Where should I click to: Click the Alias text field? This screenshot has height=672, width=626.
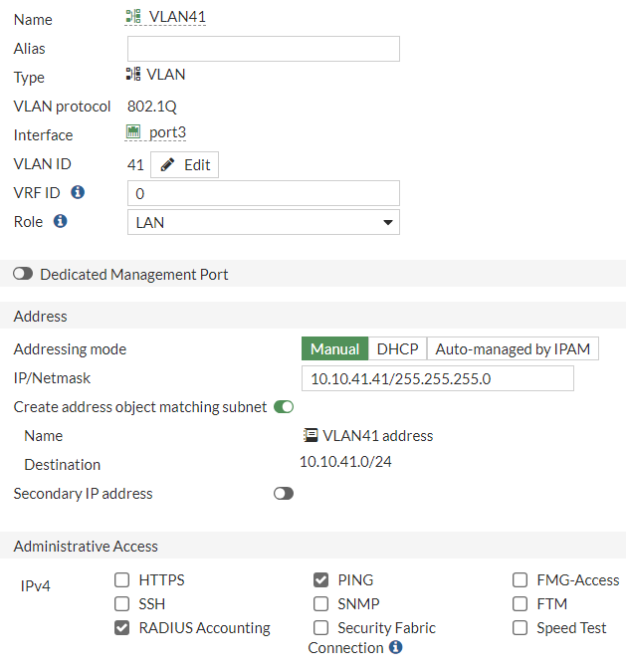(x=264, y=49)
